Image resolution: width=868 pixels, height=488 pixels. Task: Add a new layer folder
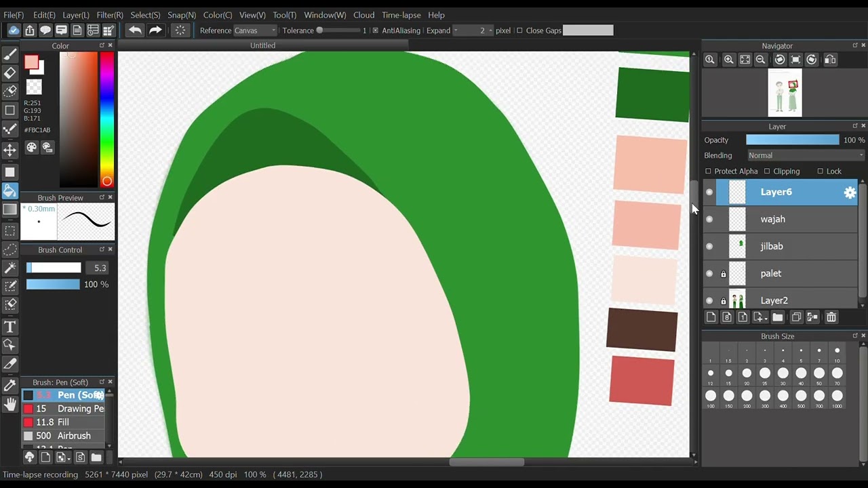(778, 317)
